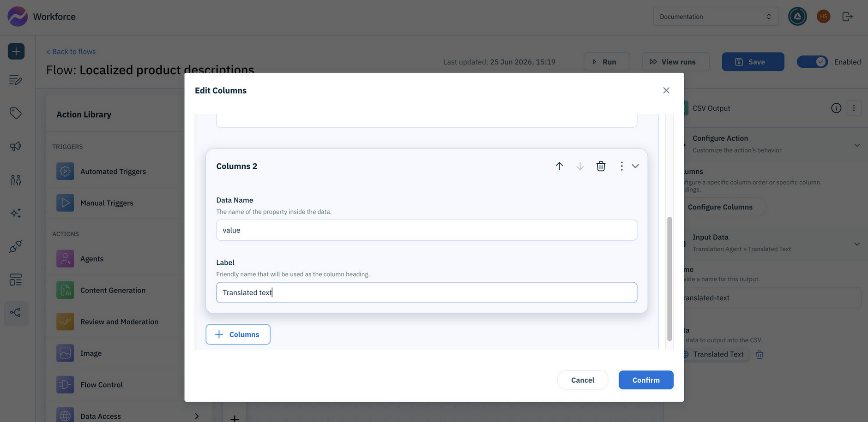Open the Documentation workspace dropdown
The width and height of the screenshot is (868, 422).
[x=716, y=17]
